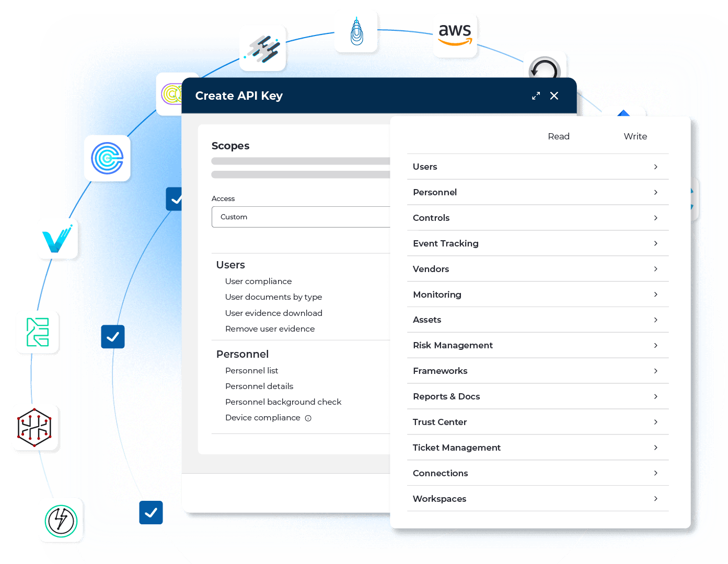728x564 pixels.
Task: Open the Access dropdown set to Custom
Action: [x=301, y=217]
